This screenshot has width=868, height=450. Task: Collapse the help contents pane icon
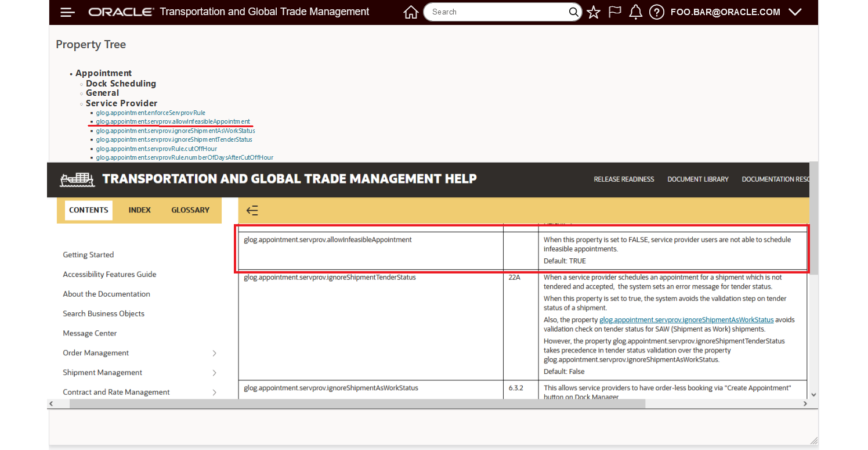coord(252,211)
